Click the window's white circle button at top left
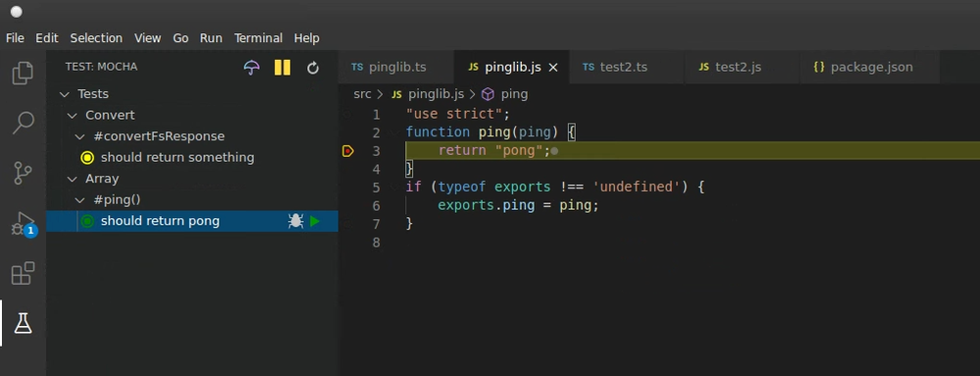This screenshot has width=980, height=376. click(17, 12)
